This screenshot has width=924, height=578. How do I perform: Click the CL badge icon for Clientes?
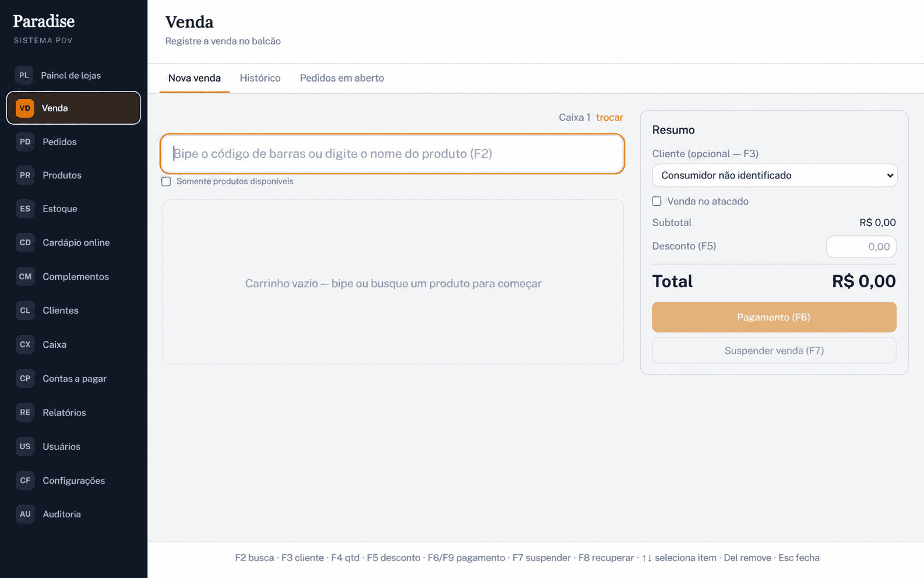coord(25,311)
